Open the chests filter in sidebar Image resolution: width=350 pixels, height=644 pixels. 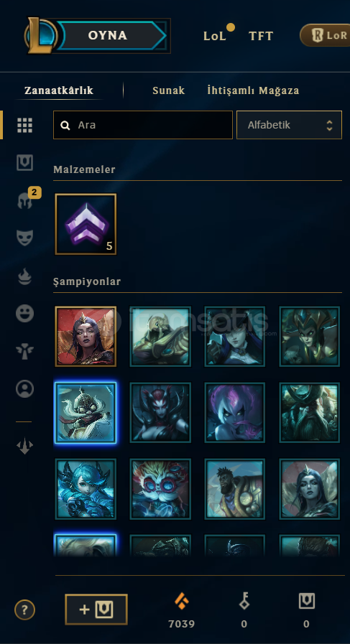click(x=24, y=163)
